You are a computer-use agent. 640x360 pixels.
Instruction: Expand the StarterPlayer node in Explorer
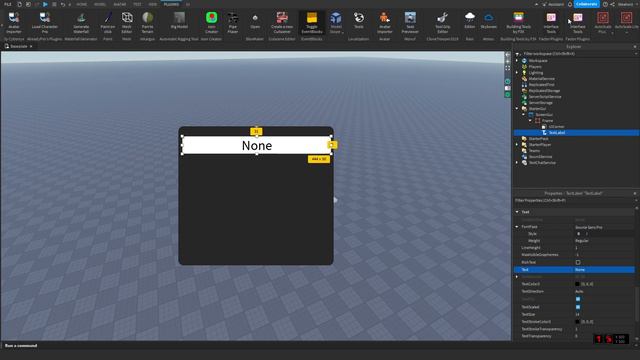[x=517, y=144]
